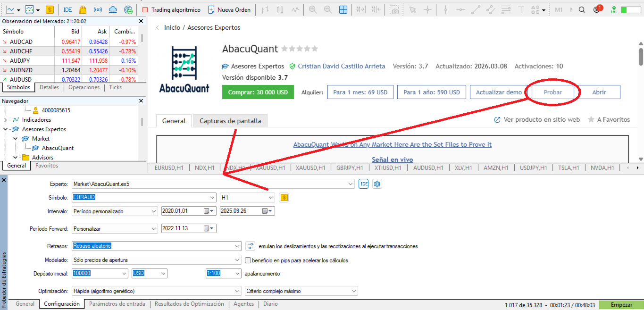Click the IDE button beside Experto field

(363, 184)
